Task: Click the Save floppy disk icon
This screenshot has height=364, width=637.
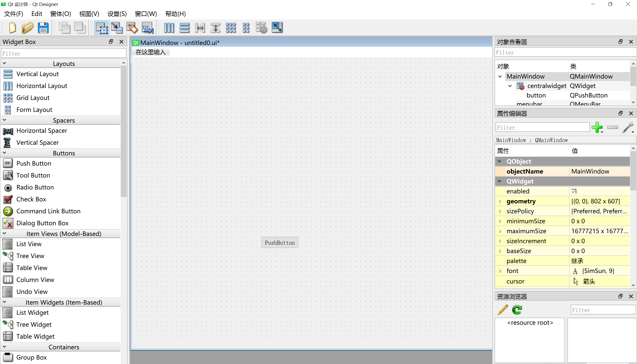Action: tap(43, 28)
